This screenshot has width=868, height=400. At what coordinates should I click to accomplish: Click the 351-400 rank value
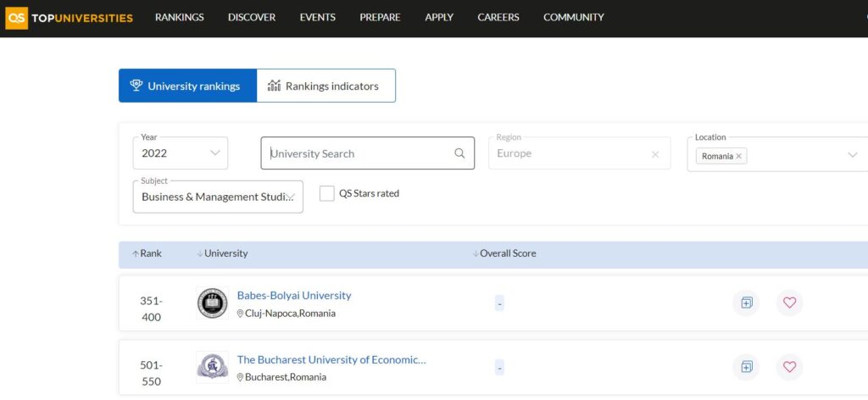coord(151,309)
